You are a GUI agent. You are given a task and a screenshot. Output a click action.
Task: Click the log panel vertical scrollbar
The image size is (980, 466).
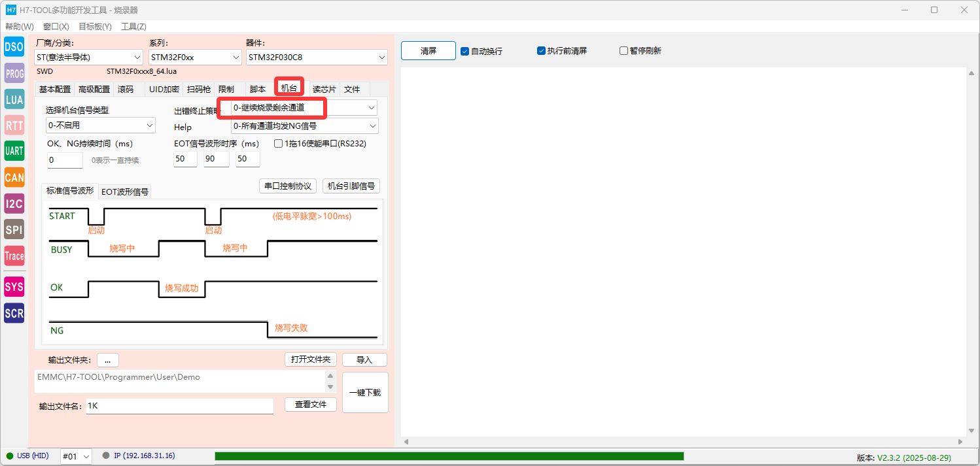tap(971, 252)
